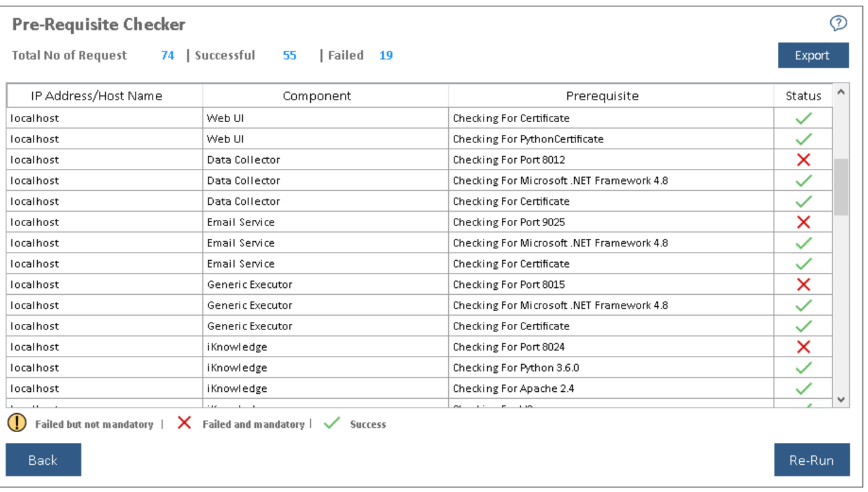Sort by the Component column header
This screenshot has height=492, width=868.
[316, 96]
